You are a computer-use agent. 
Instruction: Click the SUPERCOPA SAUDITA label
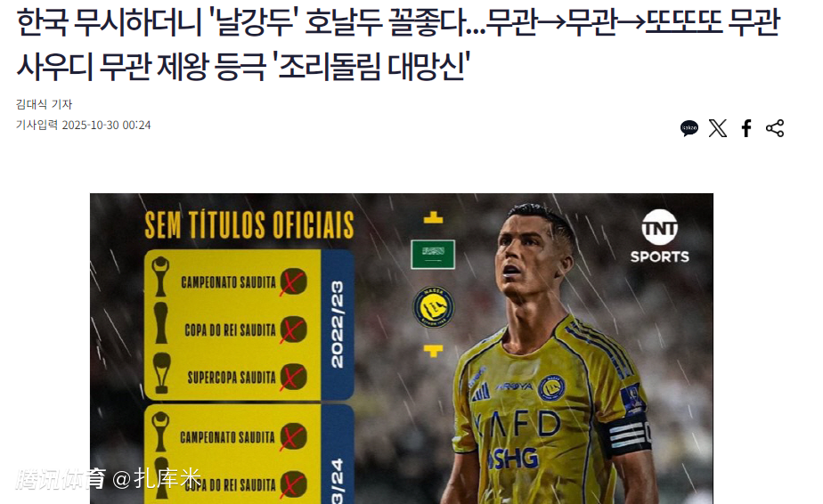coord(232,378)
